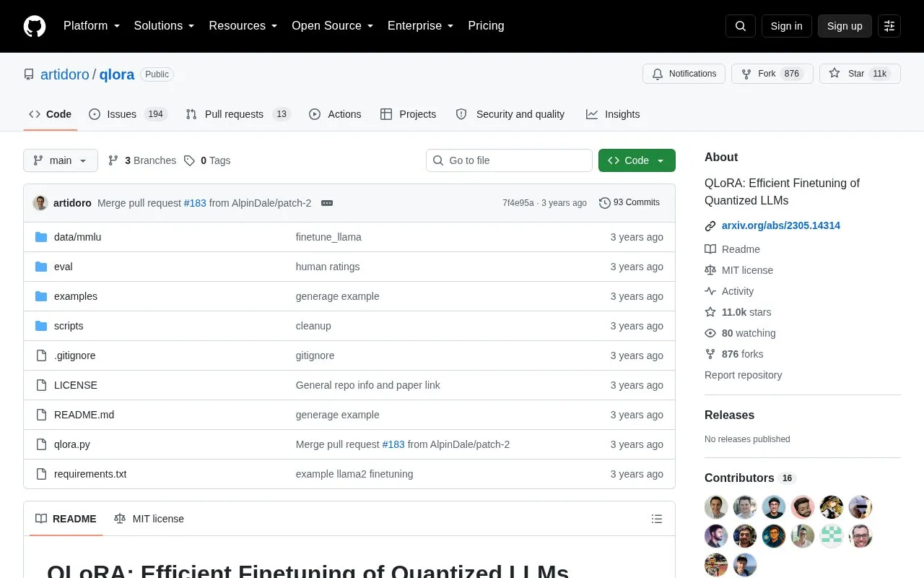Screen dimensions: 924x578
Task: Open the Projects tab
Action: pyautogui.click(x=409, y=114)
